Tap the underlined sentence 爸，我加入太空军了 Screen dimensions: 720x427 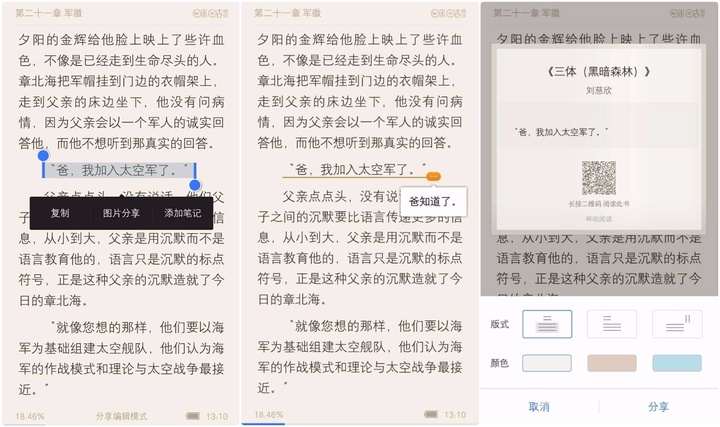point(355,169)
